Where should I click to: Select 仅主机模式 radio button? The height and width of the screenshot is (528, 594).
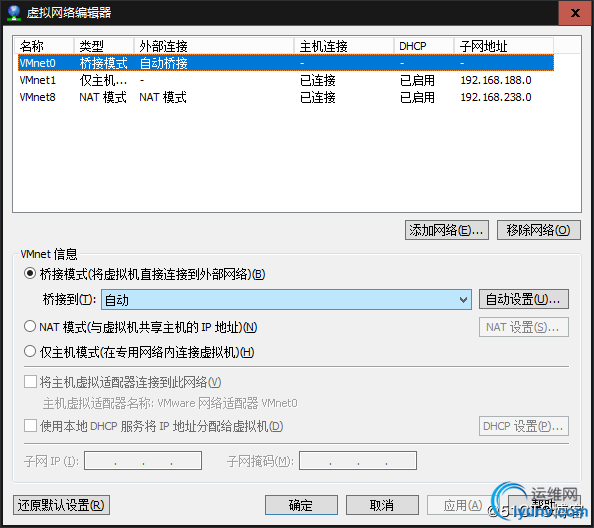(30, 351)
